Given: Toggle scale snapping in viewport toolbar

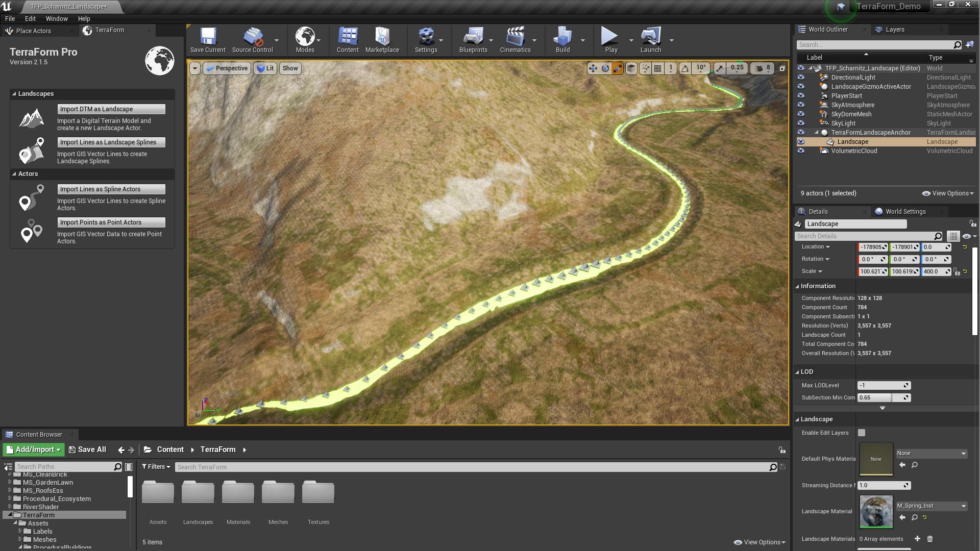Looking at the screenshot, I should (719, 68).
